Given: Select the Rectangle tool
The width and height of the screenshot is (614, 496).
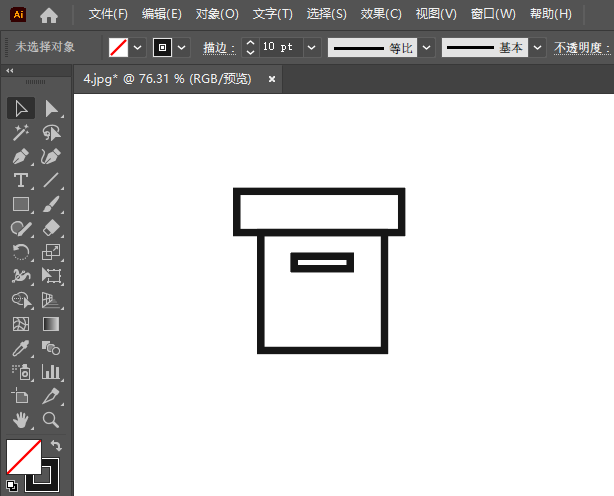Looking at the screenshot, I should [21, 204].
